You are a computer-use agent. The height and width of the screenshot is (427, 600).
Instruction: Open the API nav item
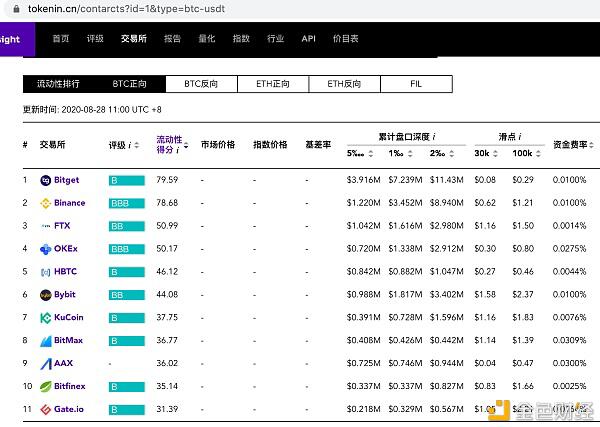click(x=308, y=39)
